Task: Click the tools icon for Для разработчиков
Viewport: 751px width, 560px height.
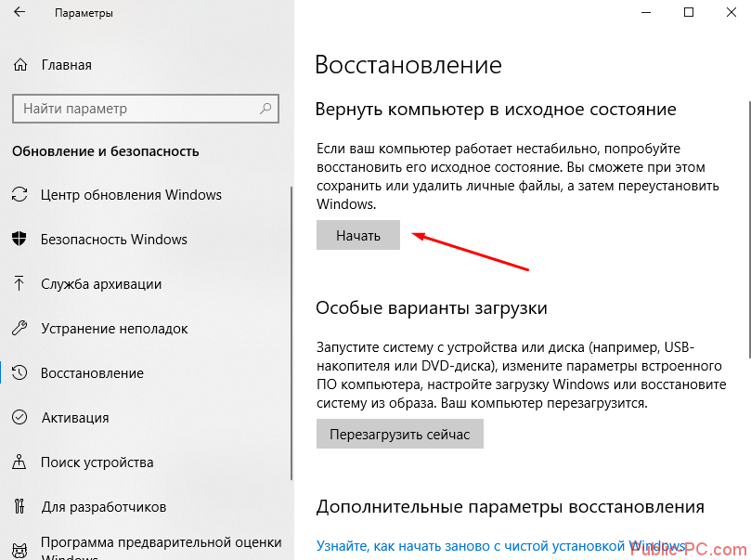Action: 19,506
